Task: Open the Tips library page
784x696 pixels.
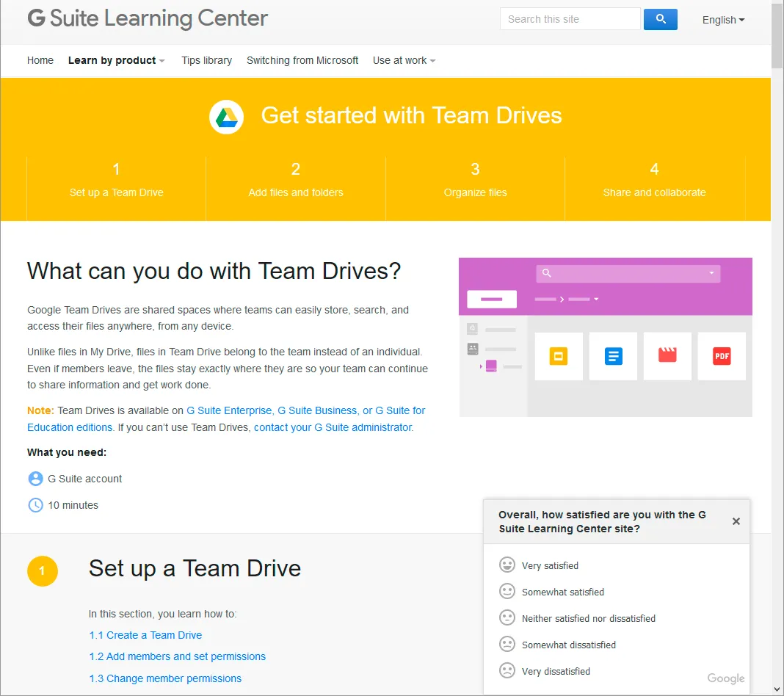Action: pyautogui.click(x=206, y=60)
